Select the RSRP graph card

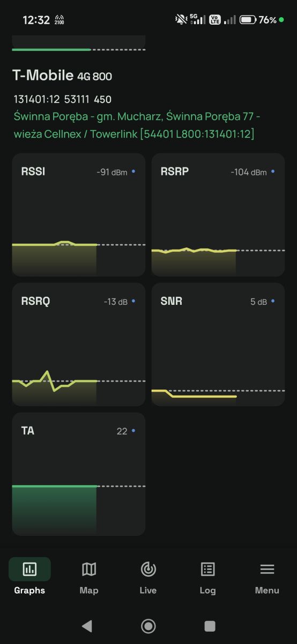(x=218, y=215)
